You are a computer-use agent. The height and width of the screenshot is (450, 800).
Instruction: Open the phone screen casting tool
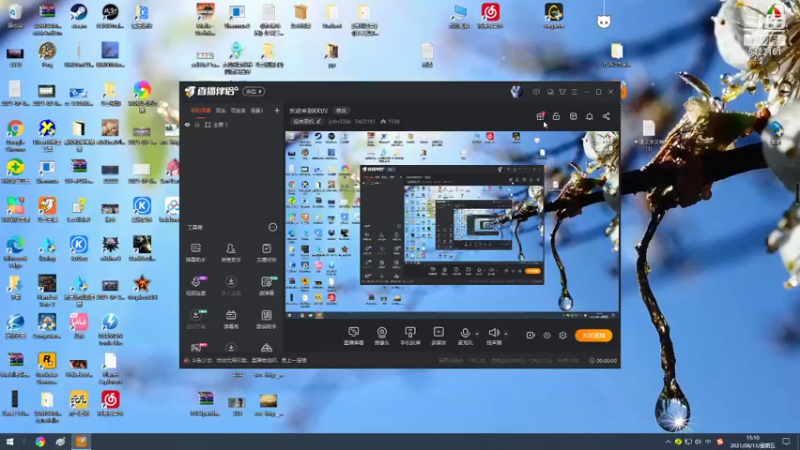point(410,333)
